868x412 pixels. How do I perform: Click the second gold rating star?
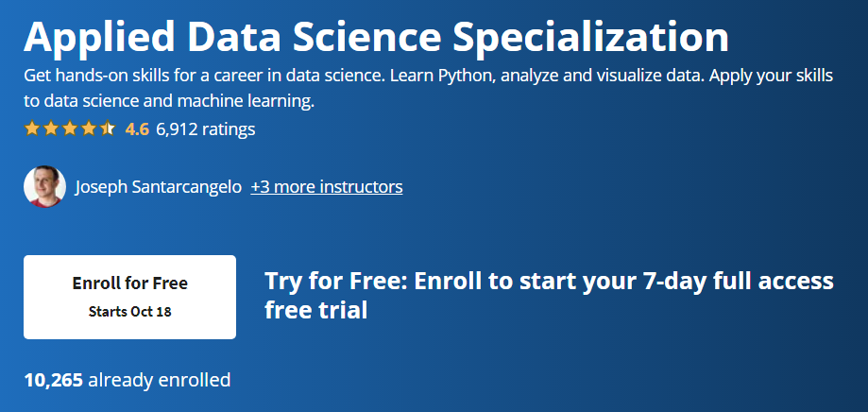(51, 129)
